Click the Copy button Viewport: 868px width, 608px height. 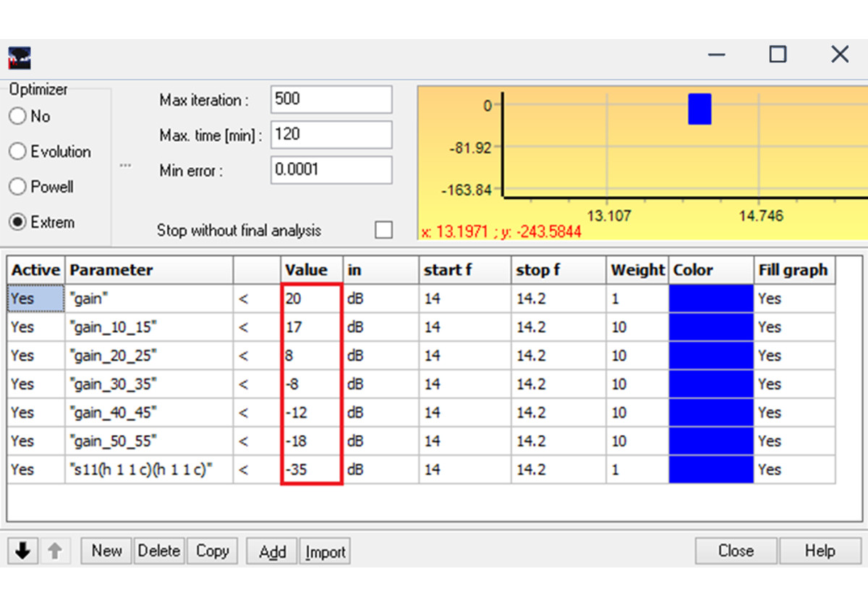click(213, 551)
